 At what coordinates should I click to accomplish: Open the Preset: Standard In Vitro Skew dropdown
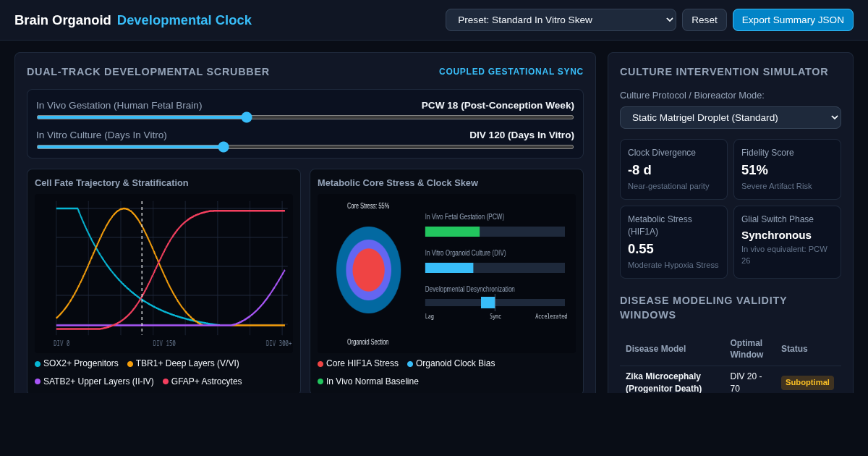coord(561,20)
